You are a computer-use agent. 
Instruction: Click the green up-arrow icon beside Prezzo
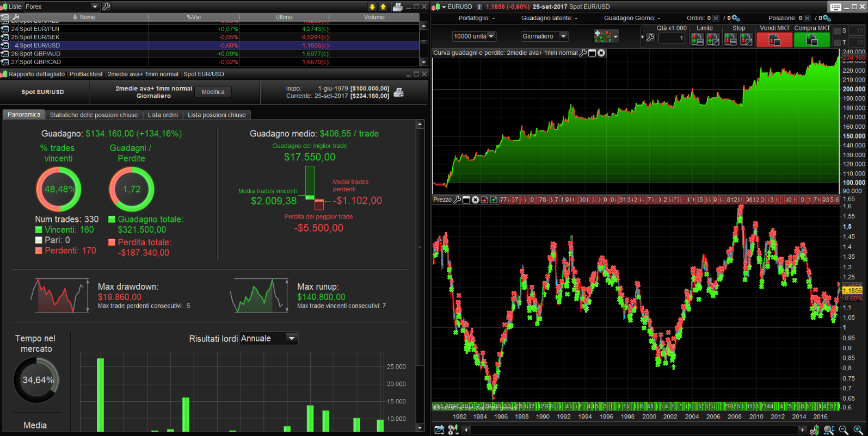pos(494,200)
